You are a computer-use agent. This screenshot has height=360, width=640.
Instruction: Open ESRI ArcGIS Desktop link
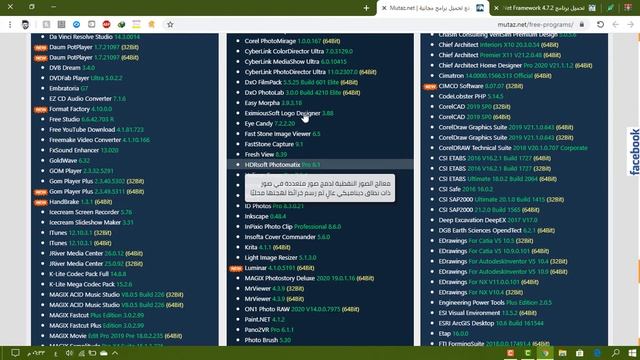click(x=491, y=323)
